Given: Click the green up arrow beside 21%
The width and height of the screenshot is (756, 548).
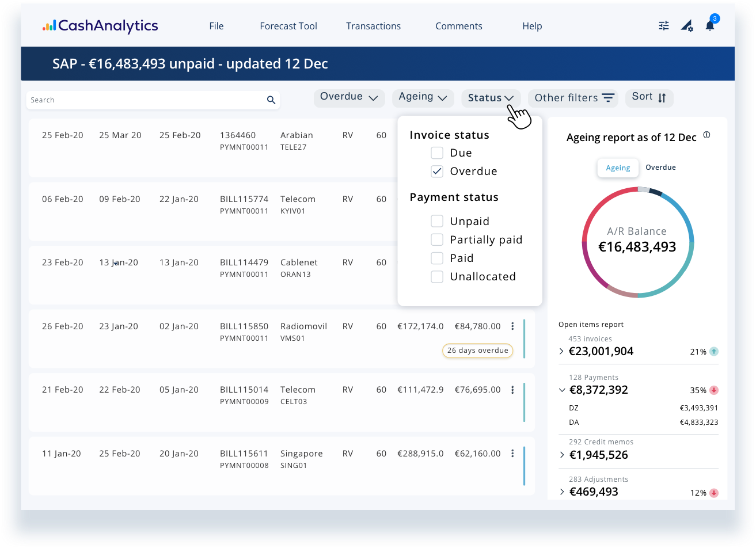Looking at the screenshot, I should pos(714,351).
